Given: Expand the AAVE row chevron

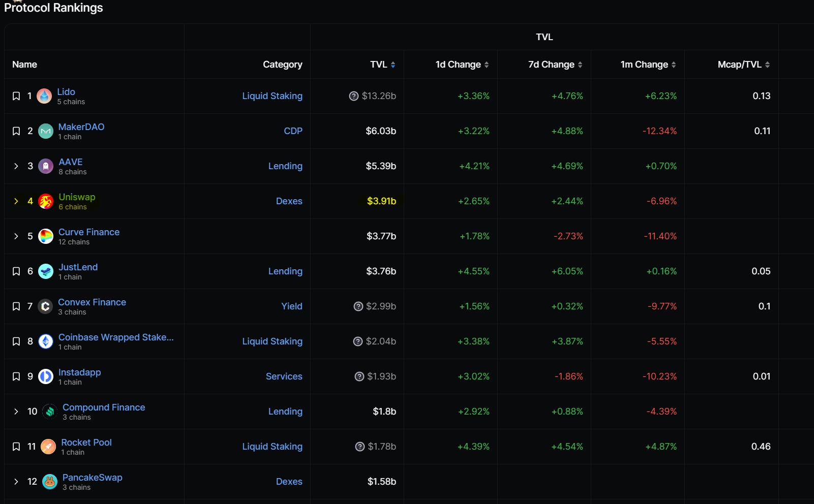Looking at the screenshot, I should tap(16, 166).
